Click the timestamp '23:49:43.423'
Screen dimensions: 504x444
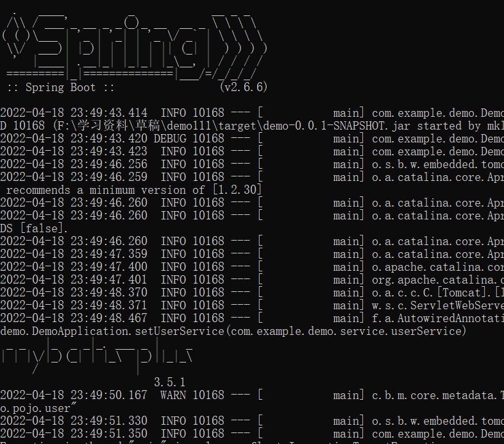click(x=109, y=151)
